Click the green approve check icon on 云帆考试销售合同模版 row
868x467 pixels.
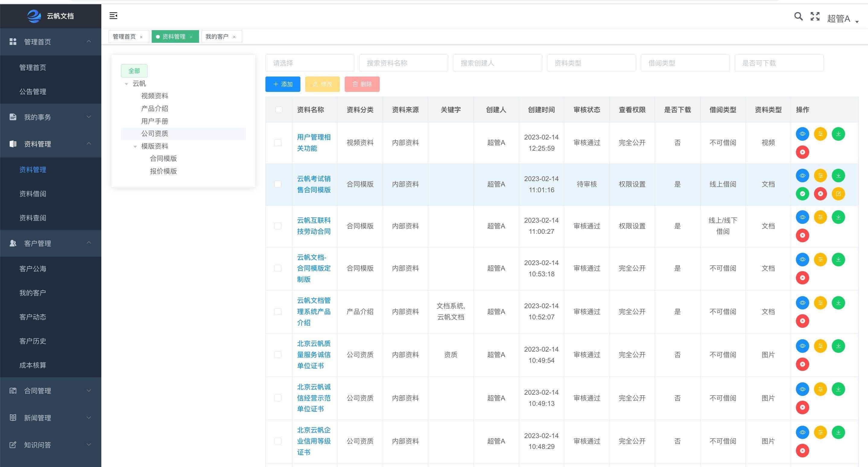(x=802, y=194)
